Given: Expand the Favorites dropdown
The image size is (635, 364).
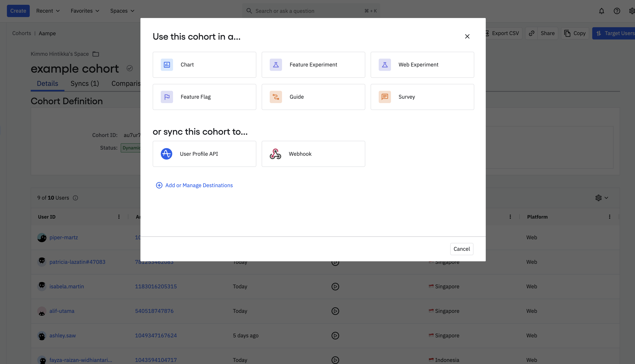Looking at the screenshot, I should coord(85,11).
